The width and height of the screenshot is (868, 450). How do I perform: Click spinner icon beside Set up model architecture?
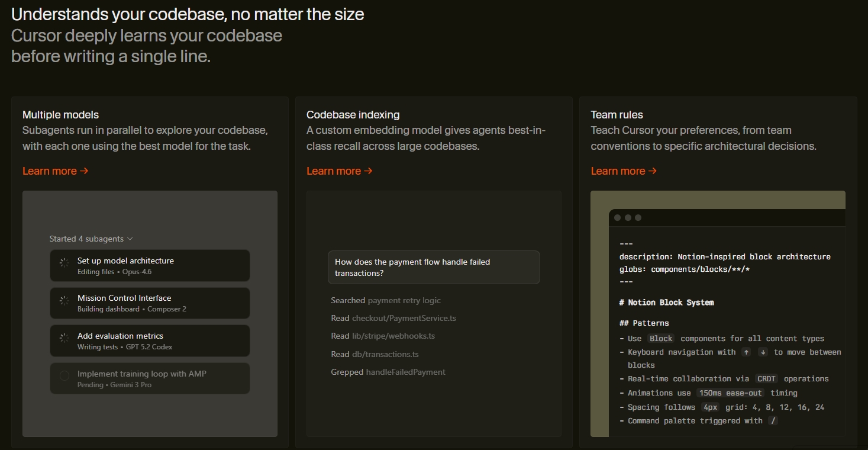[x=64, y=263]
